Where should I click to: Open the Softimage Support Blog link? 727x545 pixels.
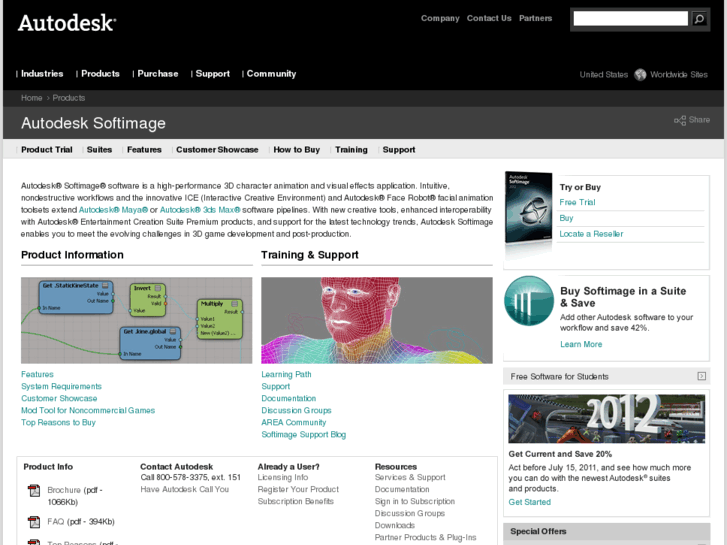(304, 435)
